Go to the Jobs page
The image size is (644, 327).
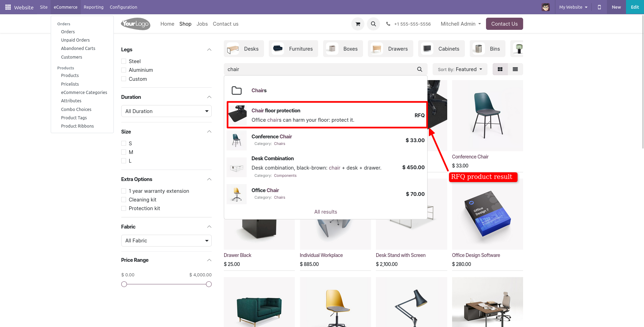pos(202,24)
